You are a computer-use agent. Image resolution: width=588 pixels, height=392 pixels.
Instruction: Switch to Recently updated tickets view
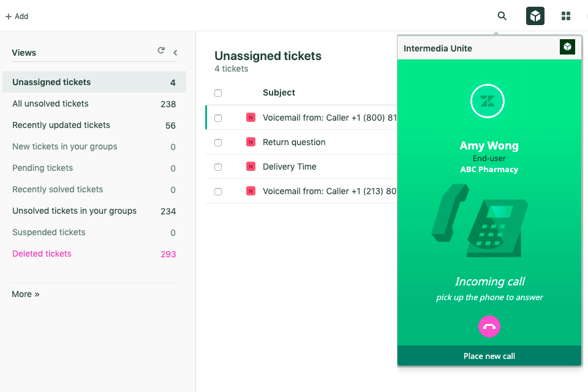click(x=61, y=125)
